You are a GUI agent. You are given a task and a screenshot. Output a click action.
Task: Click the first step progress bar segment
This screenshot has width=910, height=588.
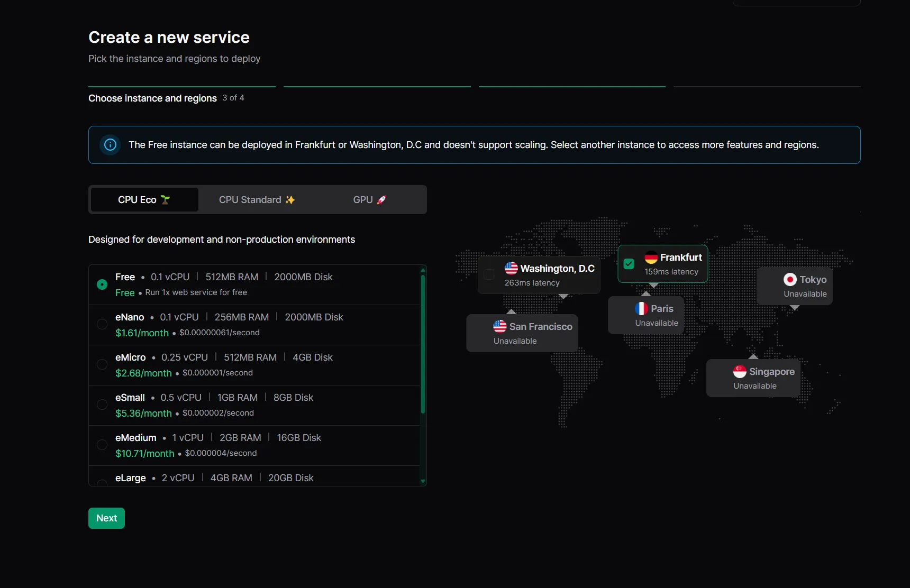tap(182, 86)
